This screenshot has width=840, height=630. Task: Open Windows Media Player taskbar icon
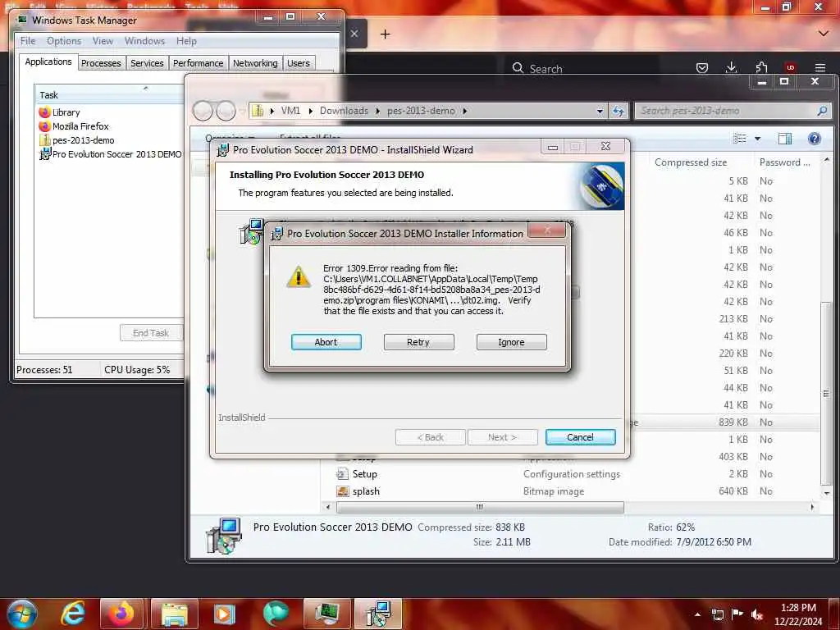225,614
